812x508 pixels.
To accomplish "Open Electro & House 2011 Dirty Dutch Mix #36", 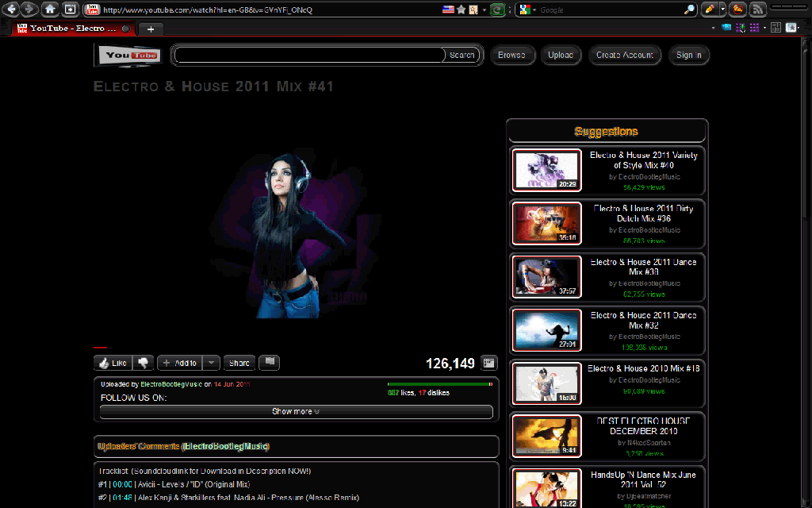I will [644, 214].
